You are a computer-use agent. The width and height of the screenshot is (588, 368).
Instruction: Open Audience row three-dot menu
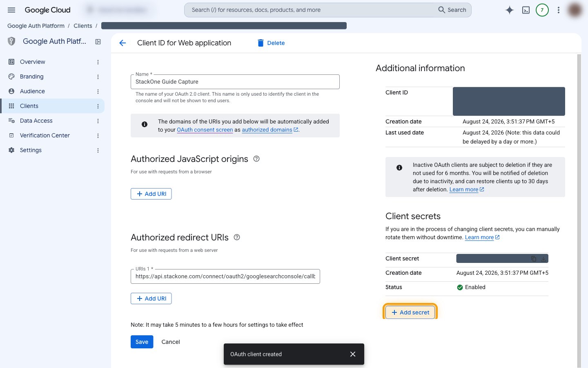(x=98, y=91)
